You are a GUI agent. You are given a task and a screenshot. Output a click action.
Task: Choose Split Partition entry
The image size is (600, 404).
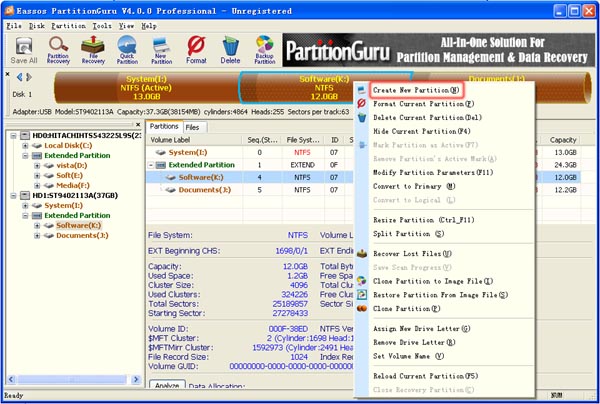coord(409,234)
